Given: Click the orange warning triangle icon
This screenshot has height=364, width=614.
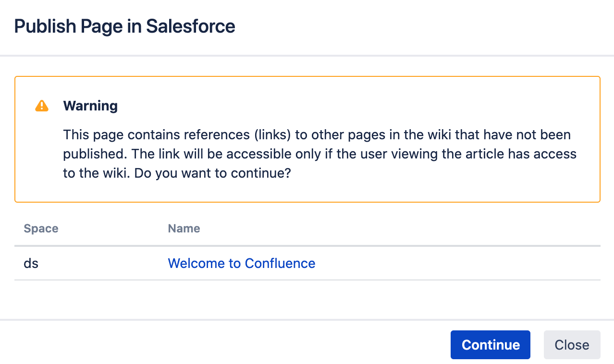Looking at the screenshot, I should click(42, 106).
